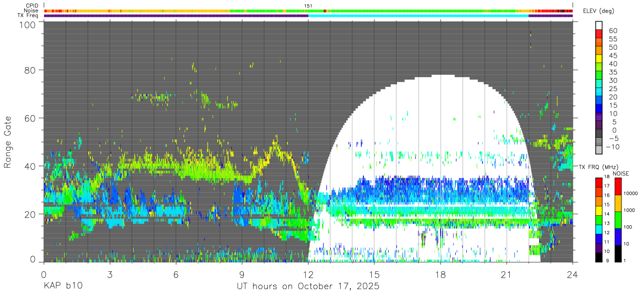The height and width of the screenshot is (297, 644).
Task: Click the '55' label on ELEV scale
Action: [x=613, y=39]
